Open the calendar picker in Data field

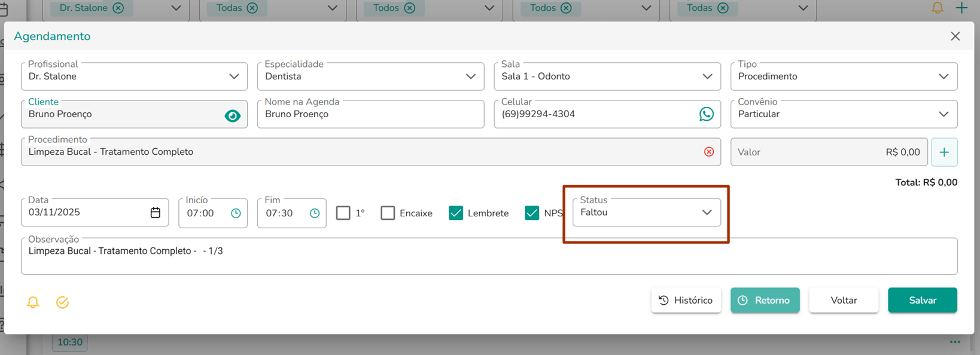tap(156, 213)
